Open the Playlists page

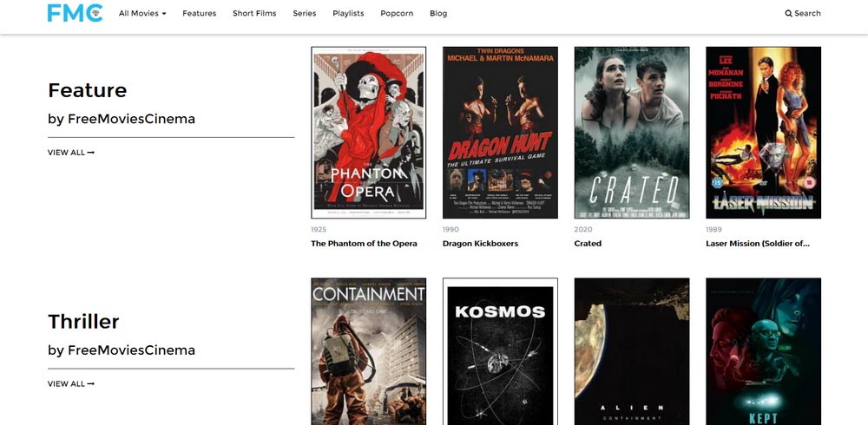tap(348, 13)
